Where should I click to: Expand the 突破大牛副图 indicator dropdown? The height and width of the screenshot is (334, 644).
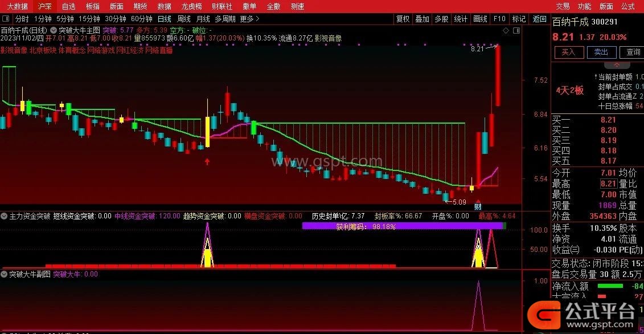click(x=5, y=275)
